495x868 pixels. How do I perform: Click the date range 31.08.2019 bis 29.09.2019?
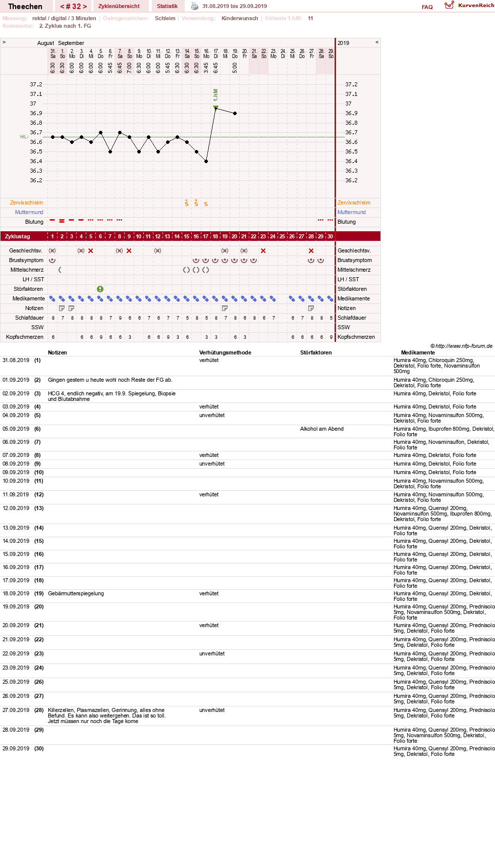pos(235,6)
